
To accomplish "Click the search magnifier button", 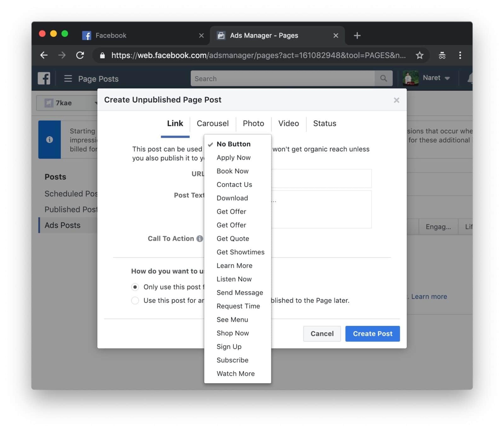I will [383, 78].
